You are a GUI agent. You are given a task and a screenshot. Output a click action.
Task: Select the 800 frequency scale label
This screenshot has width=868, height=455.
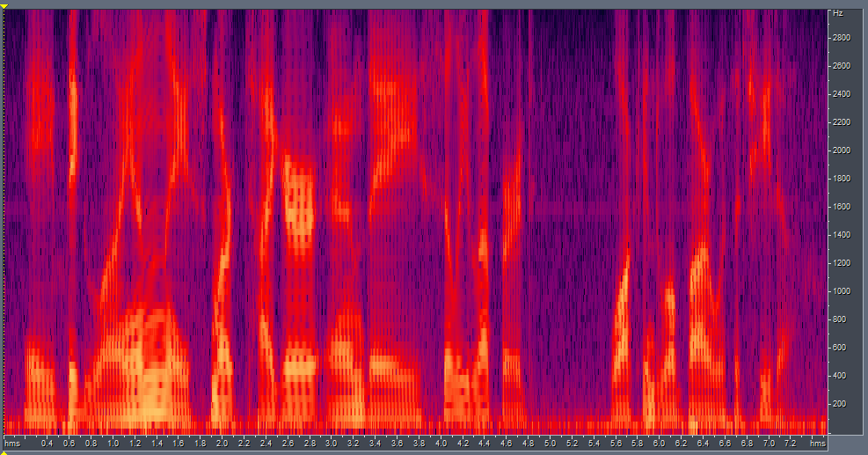pyautogui.click(x=841, y=319)
